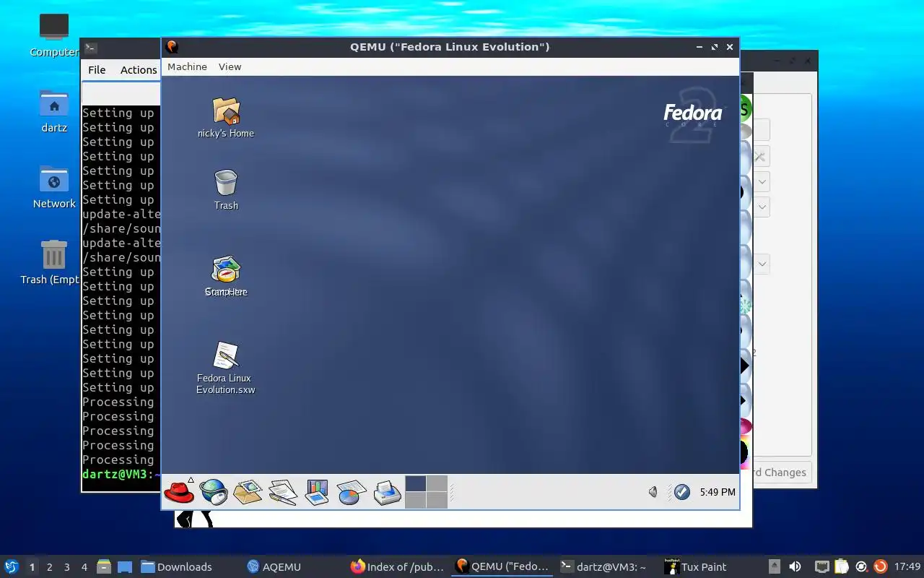Click the update check mark icon in Fedora panel

tap(682, 492)
